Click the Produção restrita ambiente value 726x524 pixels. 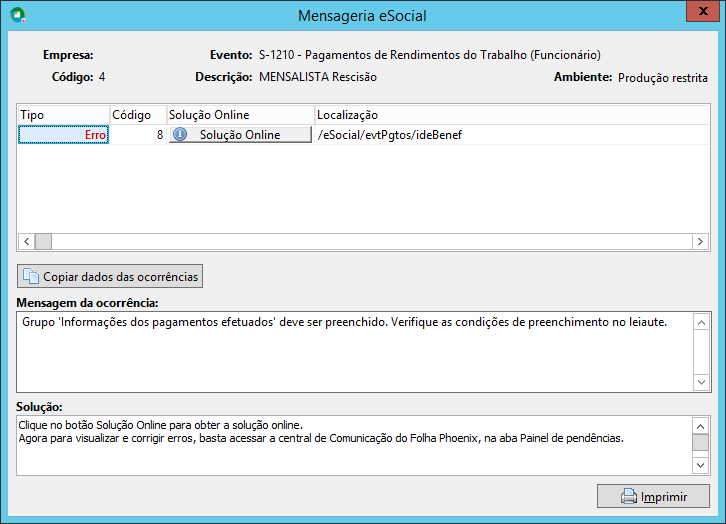[663, 77]
